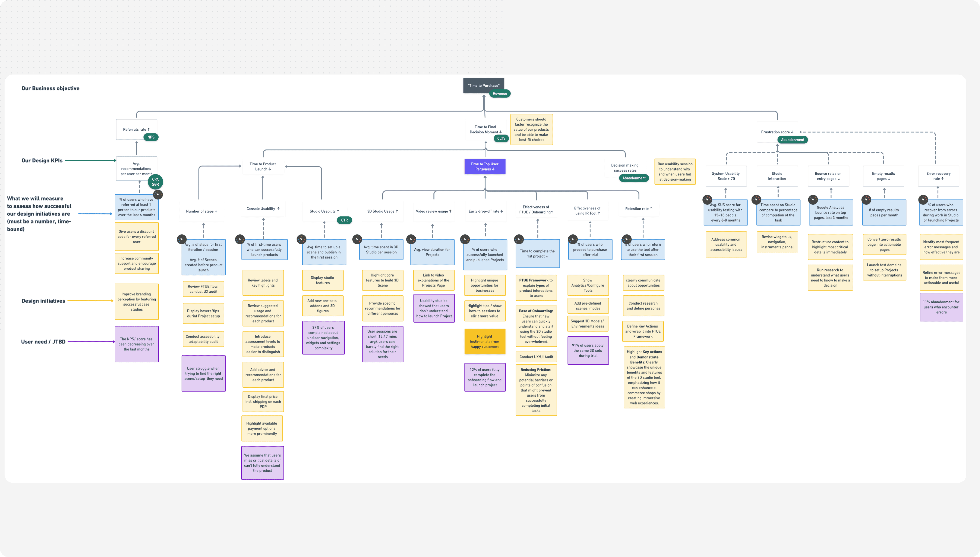Viewport: 980px width, 557px height.
Task: Select the 'Studio Interaction' node
Action: click(777, 176)
